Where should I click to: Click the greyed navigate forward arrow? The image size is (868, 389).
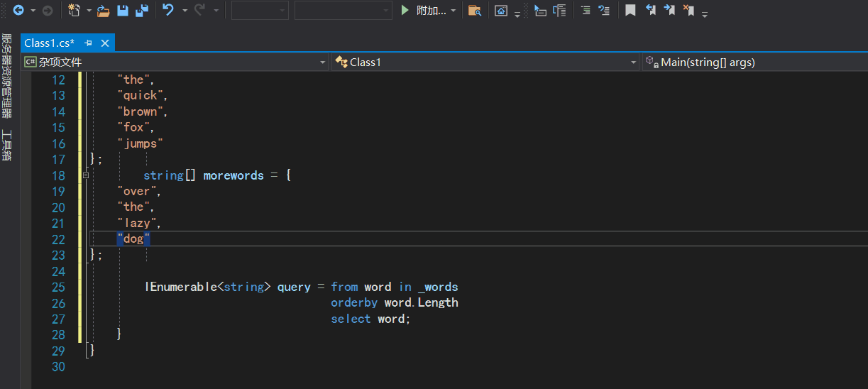[x=48, y=10]
